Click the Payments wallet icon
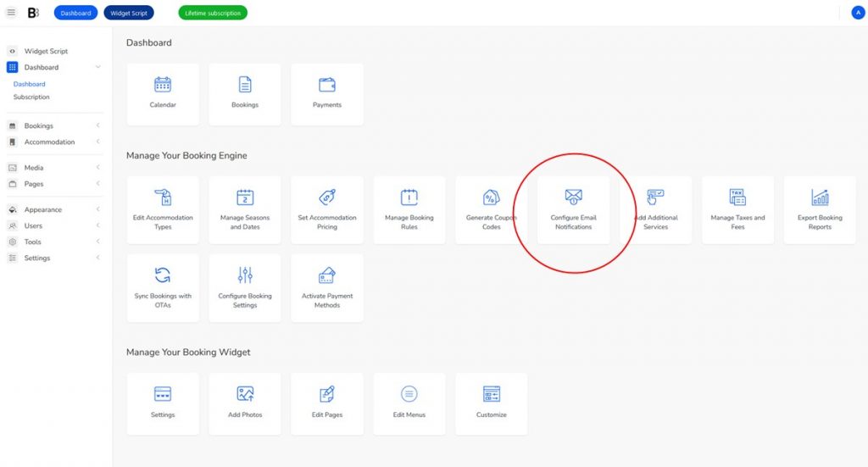Image resolution: width=868 pixels, height=467 pixels. (x=326, y=85)
